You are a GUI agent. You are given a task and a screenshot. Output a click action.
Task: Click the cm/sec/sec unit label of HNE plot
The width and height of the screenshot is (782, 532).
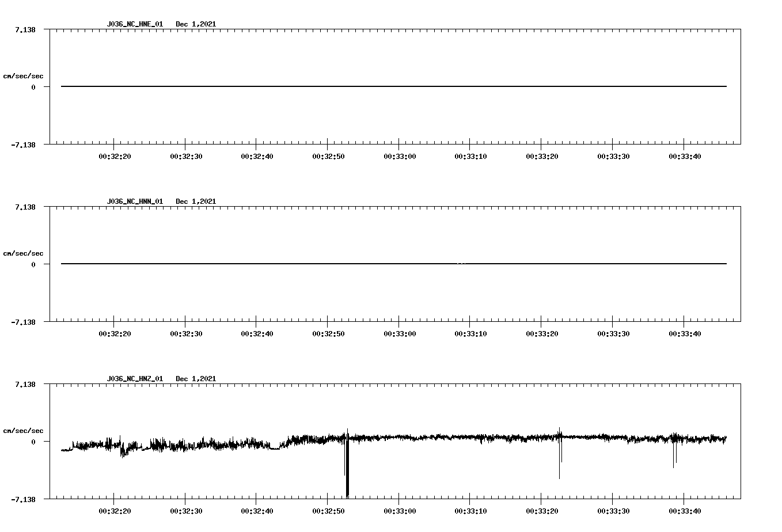23,76
